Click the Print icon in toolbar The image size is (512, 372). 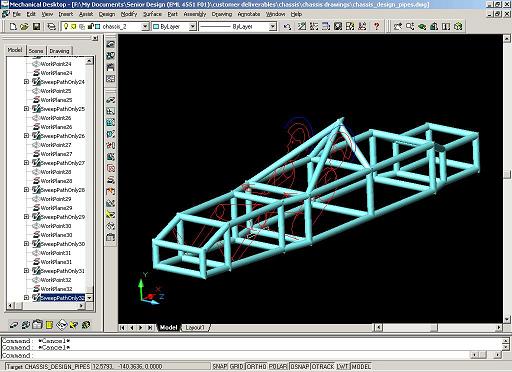click(x=51, y=26)
